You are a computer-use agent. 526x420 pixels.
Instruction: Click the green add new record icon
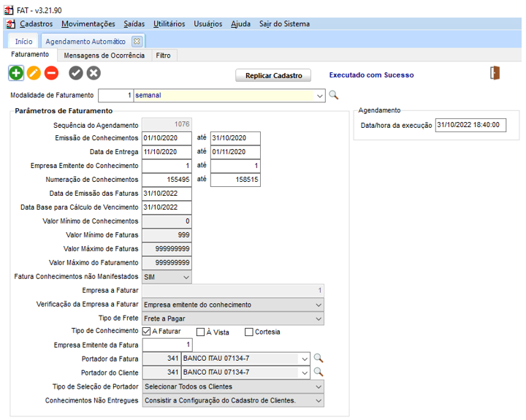(x=16, y=72)
